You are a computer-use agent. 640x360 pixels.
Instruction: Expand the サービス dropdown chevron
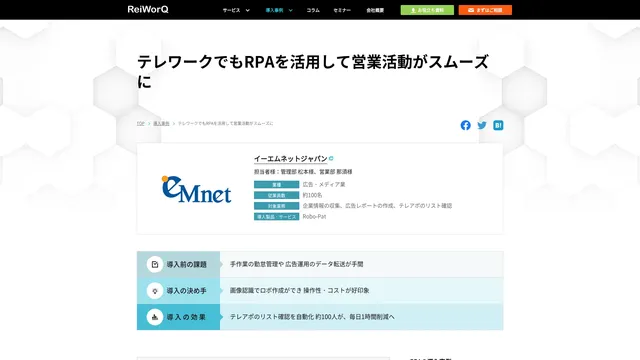(x=247, y=10)
